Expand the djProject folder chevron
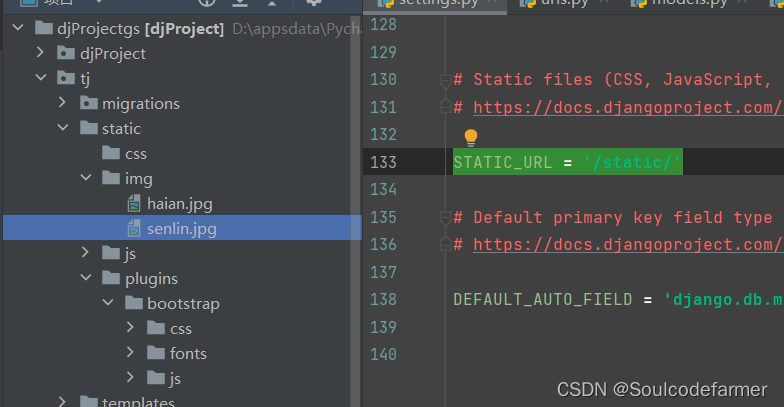The height and width of the screenshot is (407, 784). click(40, 52)
